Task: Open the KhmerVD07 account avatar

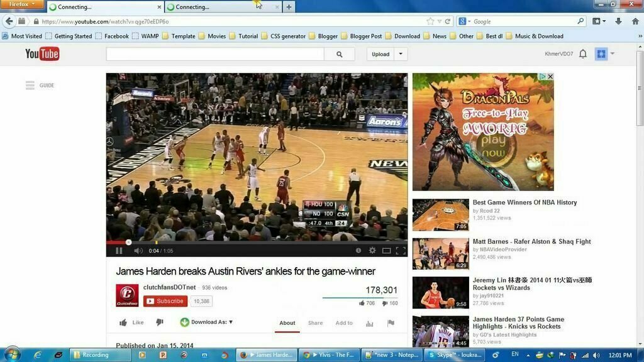Action: click(x=601, y=54)
